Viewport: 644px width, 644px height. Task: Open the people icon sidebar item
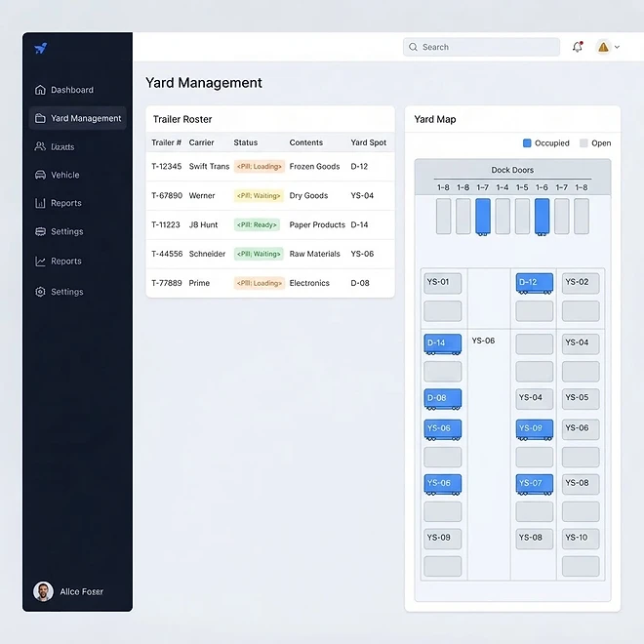(x=55, y=146)
